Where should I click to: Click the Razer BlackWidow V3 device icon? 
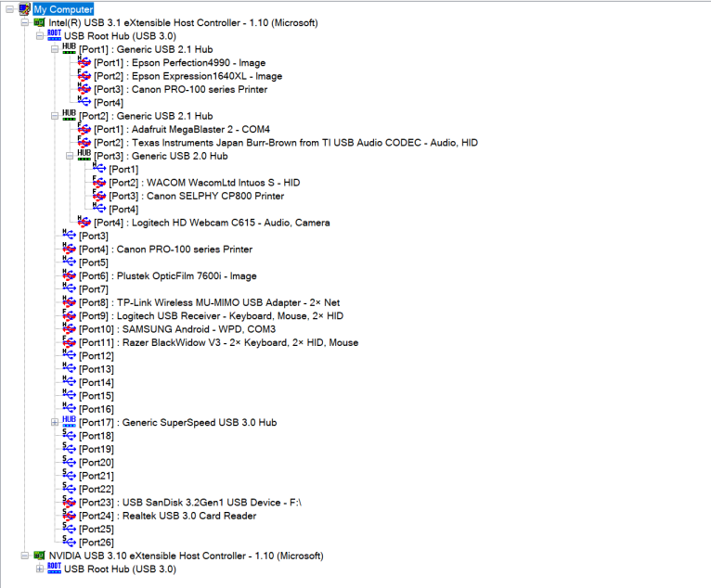coord(69,342)
